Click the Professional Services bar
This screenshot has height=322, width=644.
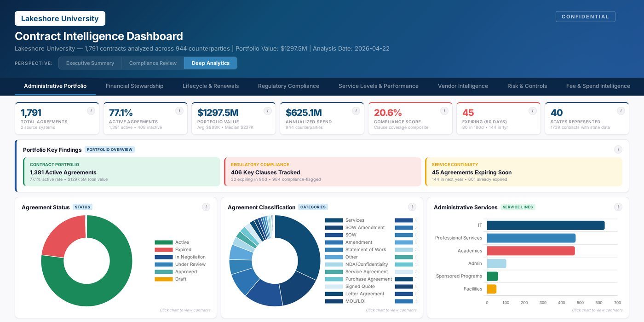pyautogui.click(x=531, y=238)
